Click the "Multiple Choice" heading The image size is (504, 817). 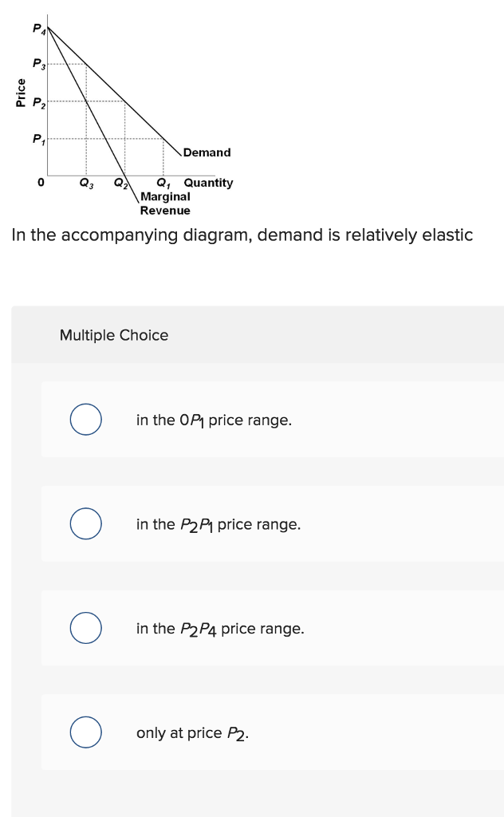coord(115,335)
